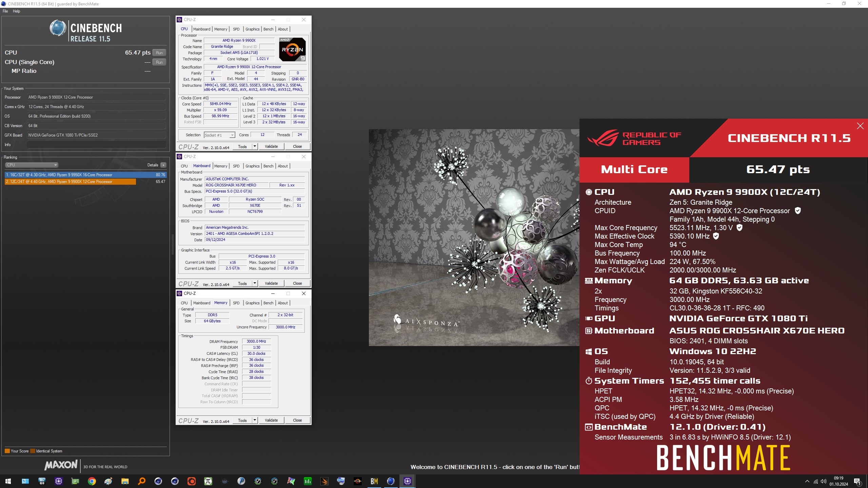The height and width of the screenshot is (488, 868).
Task: Click the BenchMate section icon beside version 12.1.0
Action: point(589,427)
